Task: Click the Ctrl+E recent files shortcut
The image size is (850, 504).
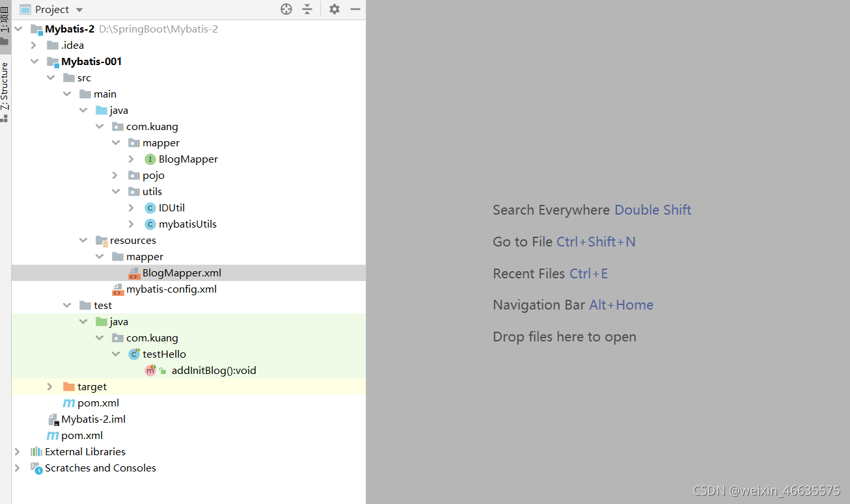Action: click(x=588, y=274)
